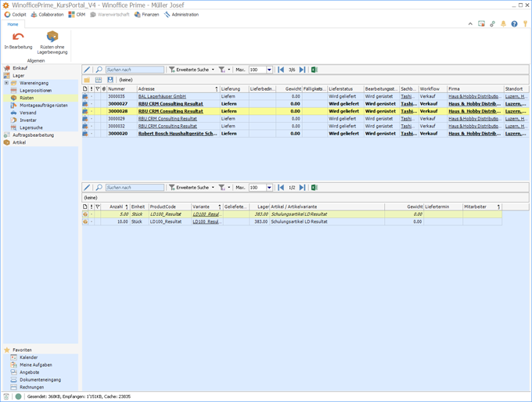532x402 pixels.
Task: Select order row number 3000020
Action: click(x=305, y=134)
